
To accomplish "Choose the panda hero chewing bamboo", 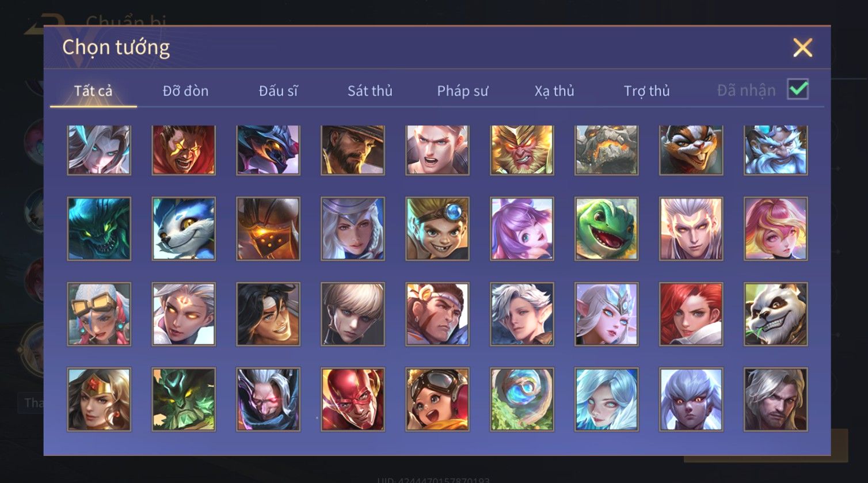I will click(x=776, y=314).
